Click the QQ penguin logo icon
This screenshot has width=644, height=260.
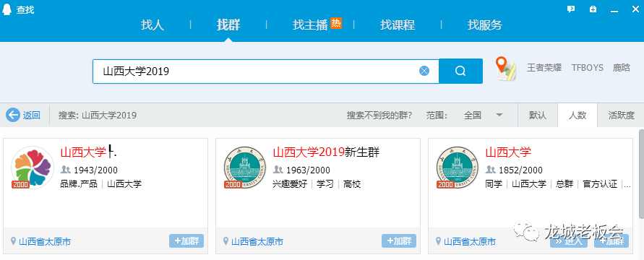pos(7,10)
